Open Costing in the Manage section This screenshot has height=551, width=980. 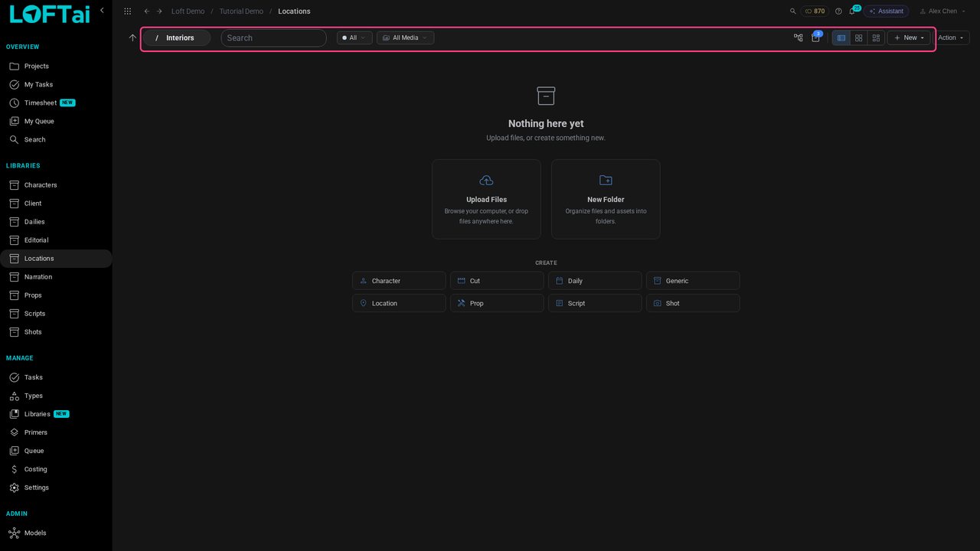(56, 469)
